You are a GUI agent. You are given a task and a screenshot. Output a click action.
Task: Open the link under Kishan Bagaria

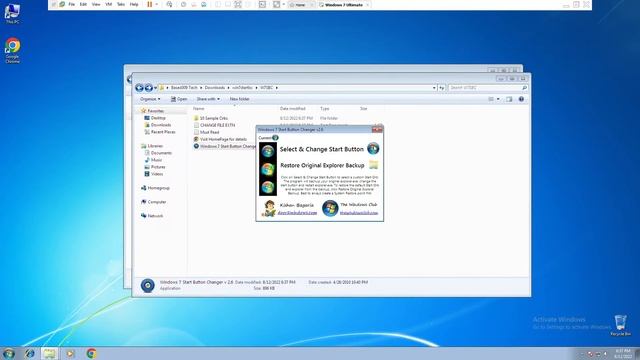point(297,213)
